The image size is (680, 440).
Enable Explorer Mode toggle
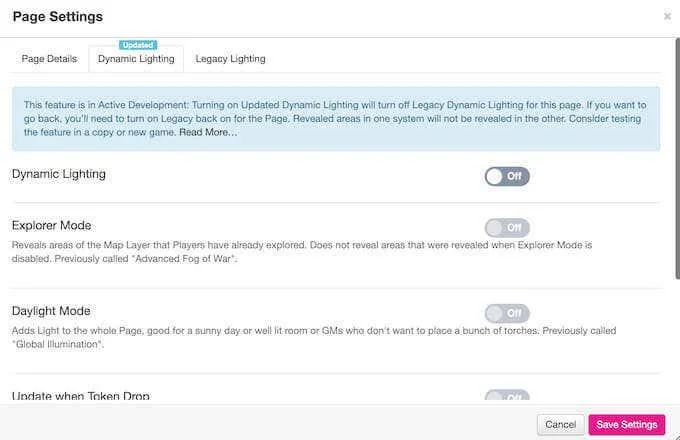pos(507,228)
